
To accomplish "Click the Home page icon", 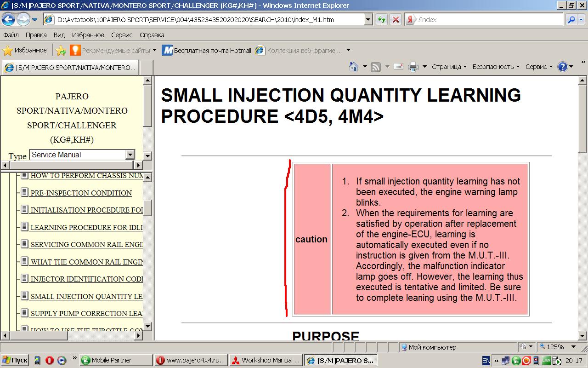I will tap(353, 67).
